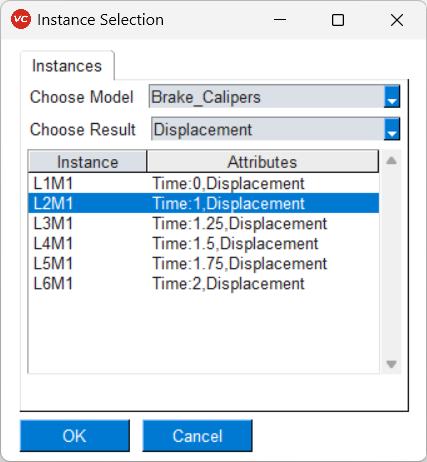Open the Choose Result dropdown arrow

coord(392,129)
